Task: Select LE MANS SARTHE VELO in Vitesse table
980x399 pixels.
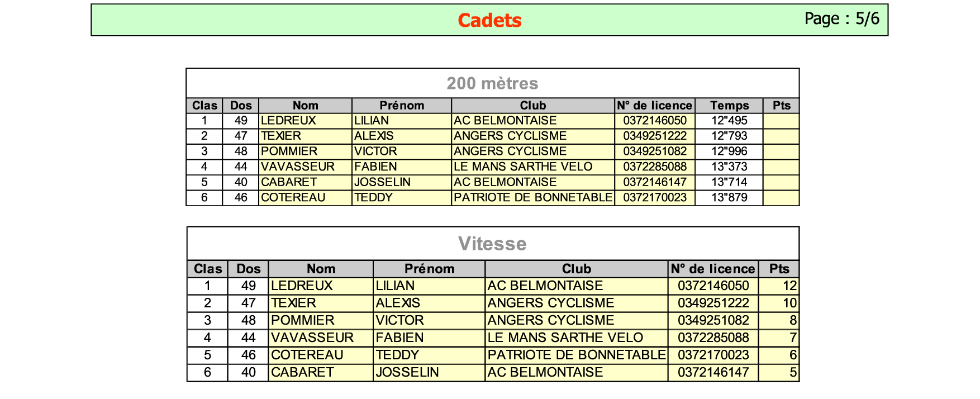Action: click(x=565, y=338)
